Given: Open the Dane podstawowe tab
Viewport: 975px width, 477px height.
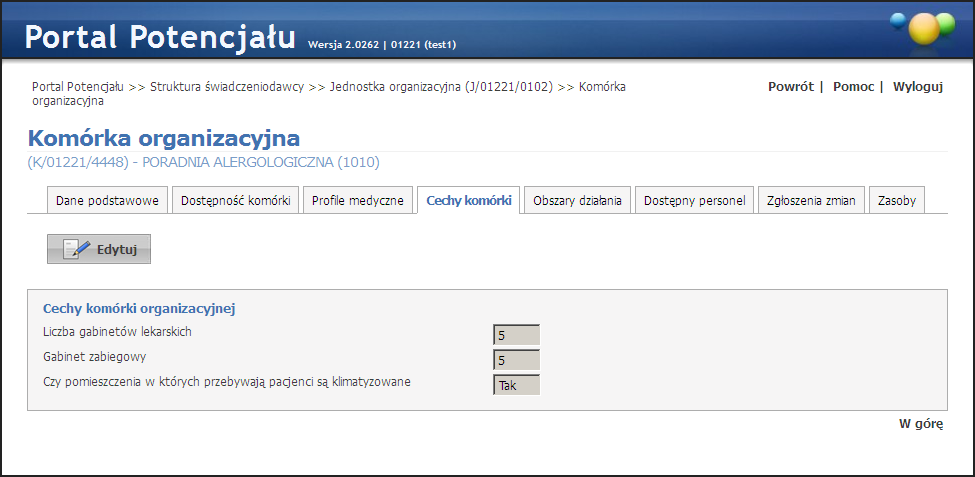Looking at the screenshot, I should click(x=107, y=201).
